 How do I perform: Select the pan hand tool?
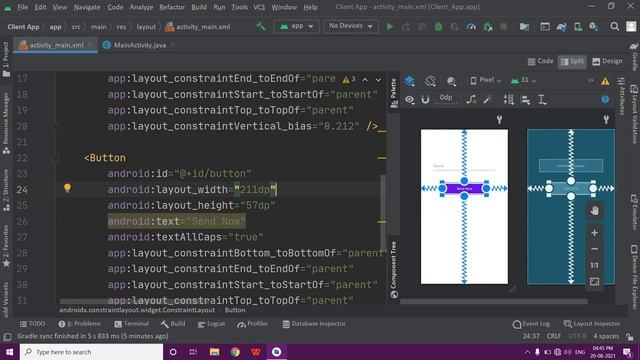coord(594,211)
